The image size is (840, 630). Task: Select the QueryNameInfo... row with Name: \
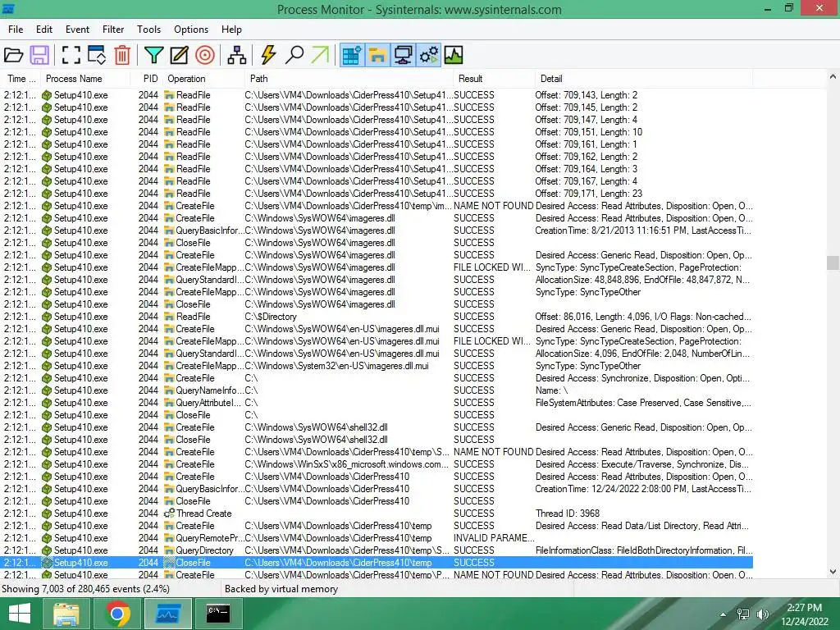377,390
